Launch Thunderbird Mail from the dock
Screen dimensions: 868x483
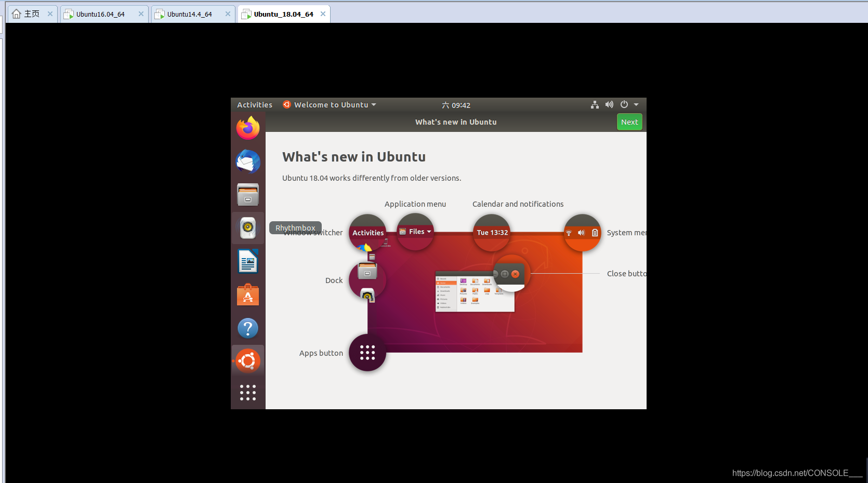[248, 161]
